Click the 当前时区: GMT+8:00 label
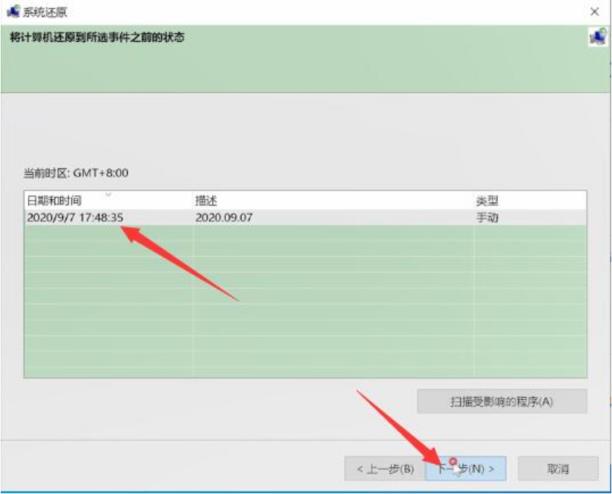Screen dimensions: 612x494 click(x=76, y=173)
